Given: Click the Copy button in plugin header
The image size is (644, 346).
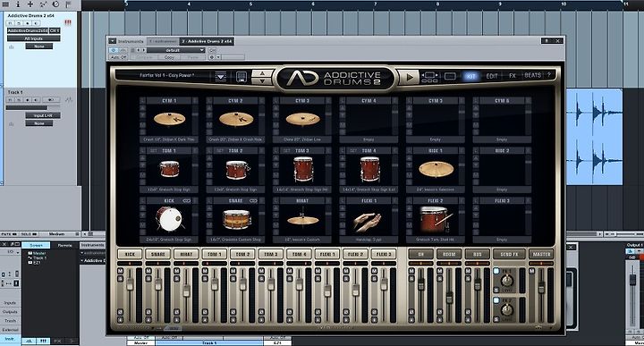Looking at the screenshot, I should point(169,57).
